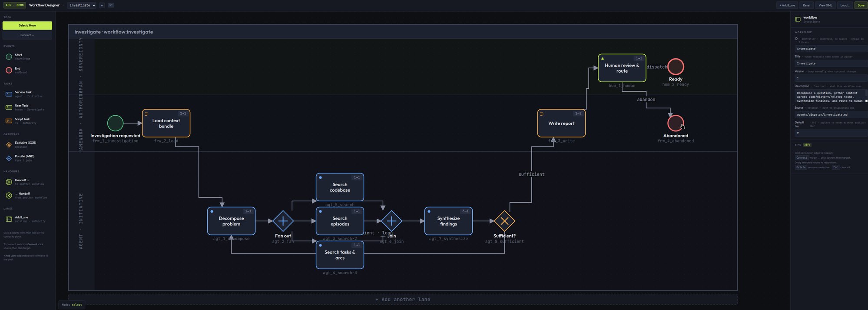This screenshot has height=310, width=868.
Task: Select the Abandoned end event circle
Action: click(x=676, y=123)
